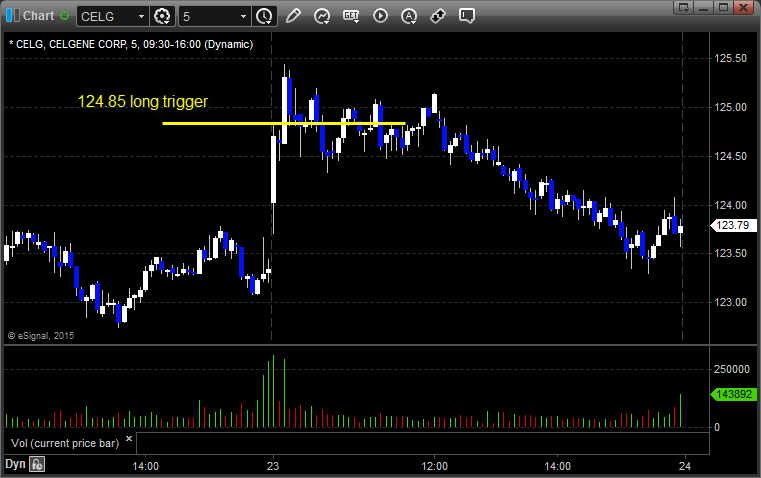Minimize the chart window
This screenshot has width=761, height=478.
point(704,7)
